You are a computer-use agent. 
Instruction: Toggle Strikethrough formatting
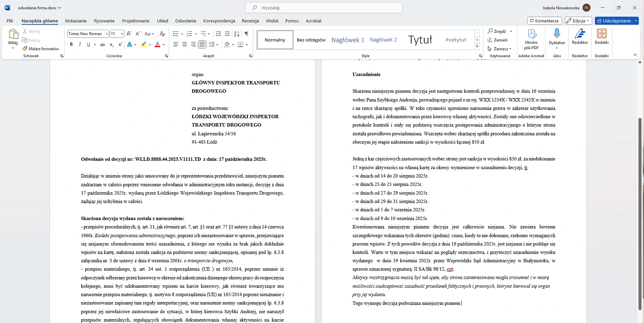point(102,45)
